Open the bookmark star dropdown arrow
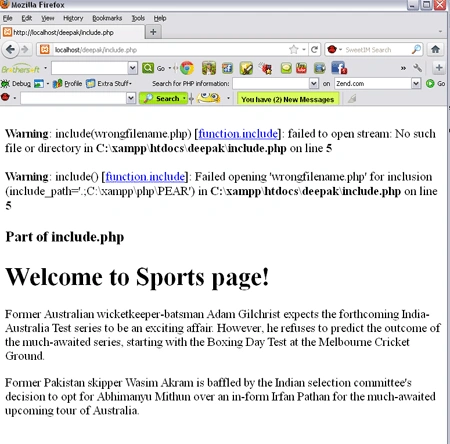This screenshot has height=444, width=450. click(x=304, y=50)
